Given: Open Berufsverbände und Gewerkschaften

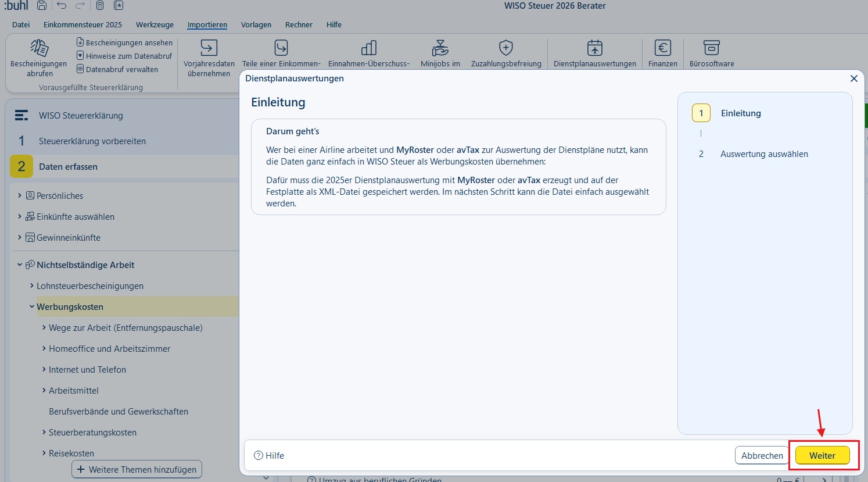Looking at the screenshot, I should point(119,411).
